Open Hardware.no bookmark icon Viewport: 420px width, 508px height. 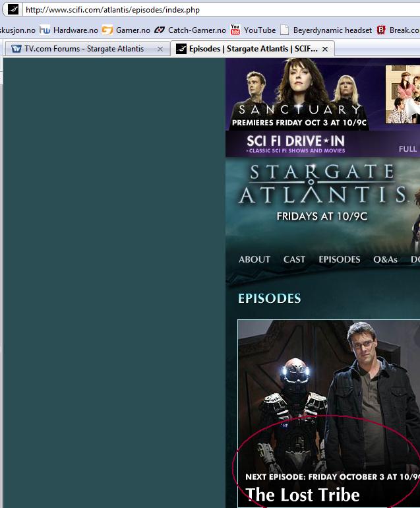pyautogui.click(x=45, y=30)
